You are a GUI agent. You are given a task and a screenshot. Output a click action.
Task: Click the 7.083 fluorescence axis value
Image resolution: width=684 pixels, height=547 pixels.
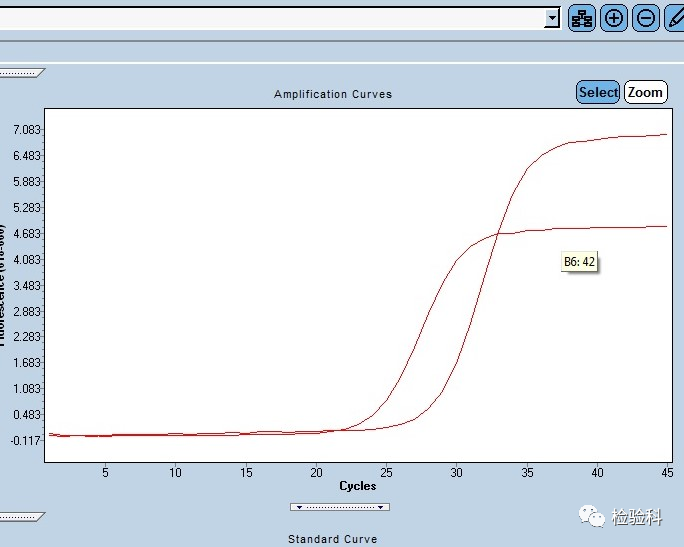pyautogui.click(x=27, y=130)
